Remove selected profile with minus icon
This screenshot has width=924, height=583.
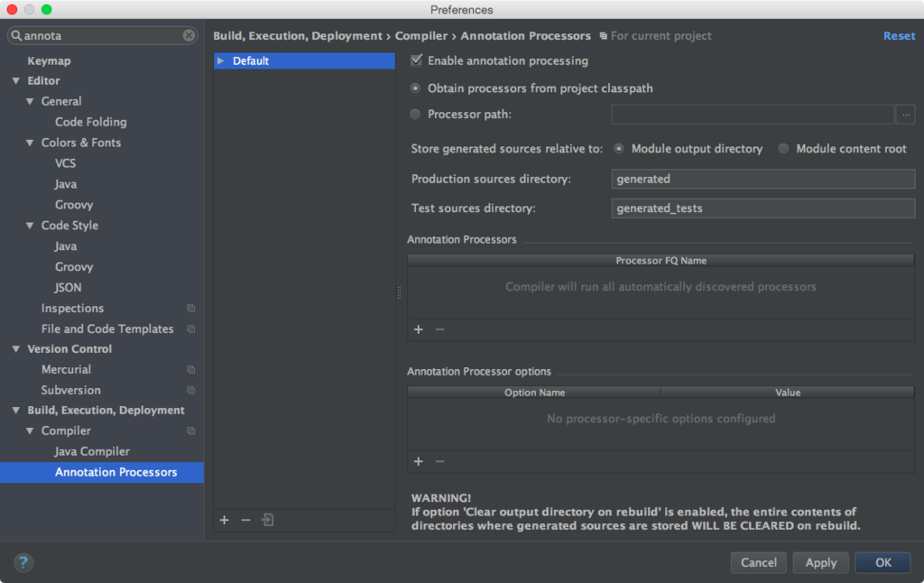(x=245, y=520)
